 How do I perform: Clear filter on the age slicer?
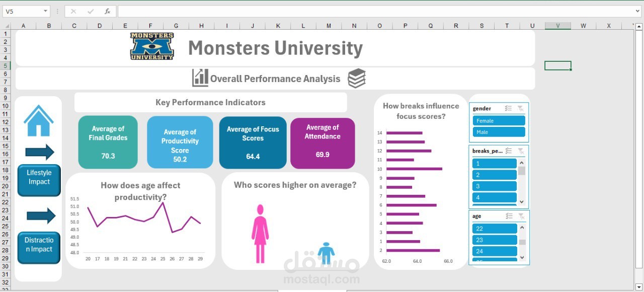point(521,216)
